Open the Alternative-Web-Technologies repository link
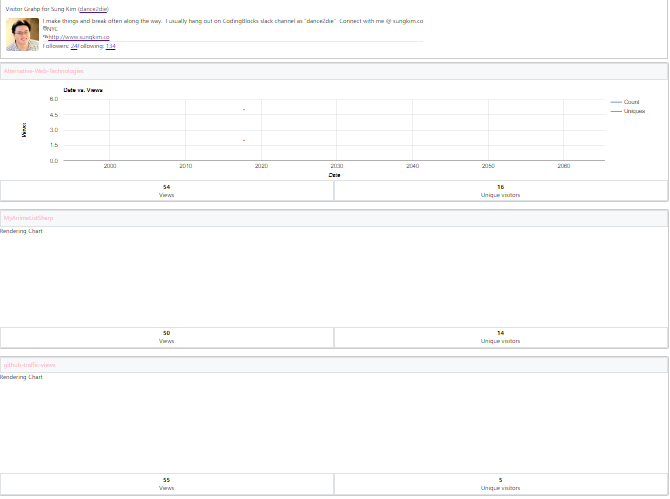The width and height of the screenshot is (670, 499). pyautogui.click(x=43, y=71)
